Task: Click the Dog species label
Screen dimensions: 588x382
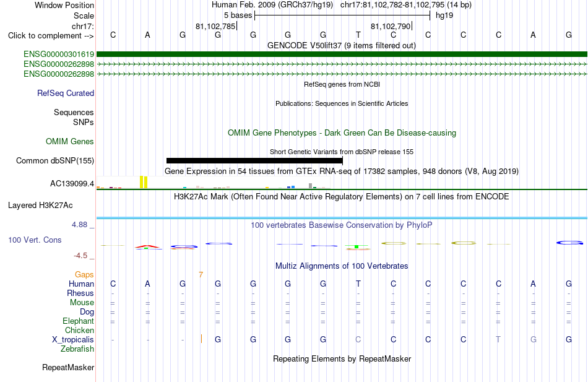Action: 87,312
